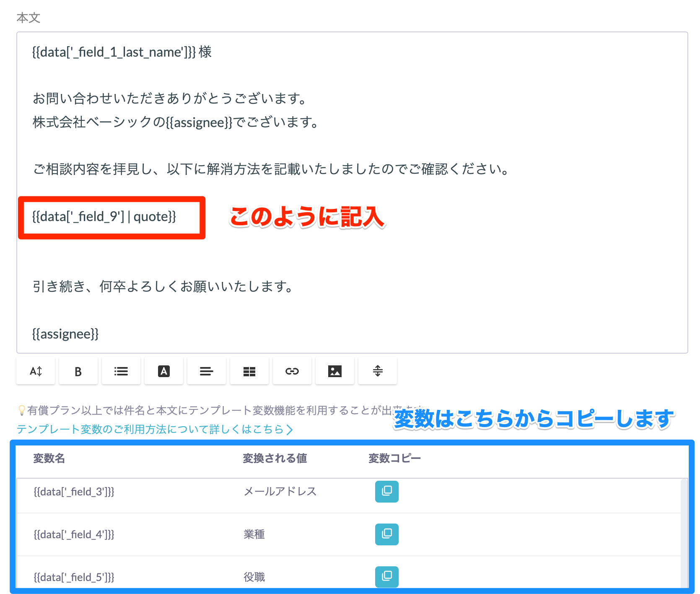Copy the 業種 variable
This screenshot has width=700, height=594.
tap(386, 534)
